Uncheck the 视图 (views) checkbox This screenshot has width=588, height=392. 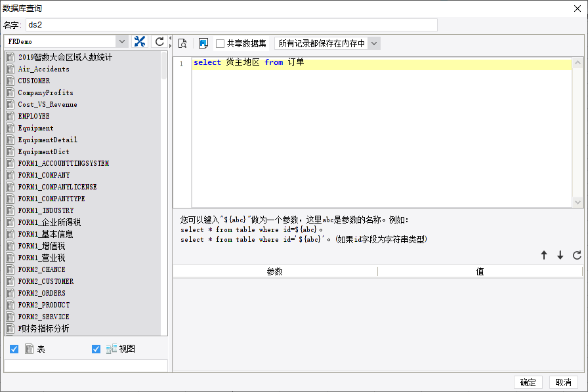(x=96, y=349)
